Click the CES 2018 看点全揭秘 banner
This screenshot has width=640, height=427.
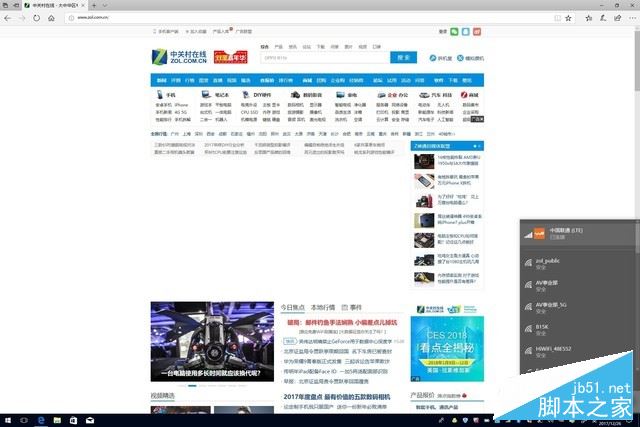pos(447,349)
